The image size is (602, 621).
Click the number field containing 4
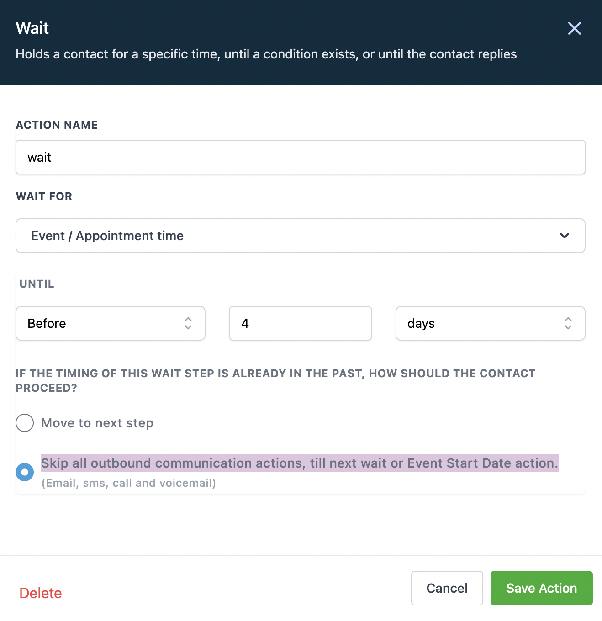coord(300,323)
